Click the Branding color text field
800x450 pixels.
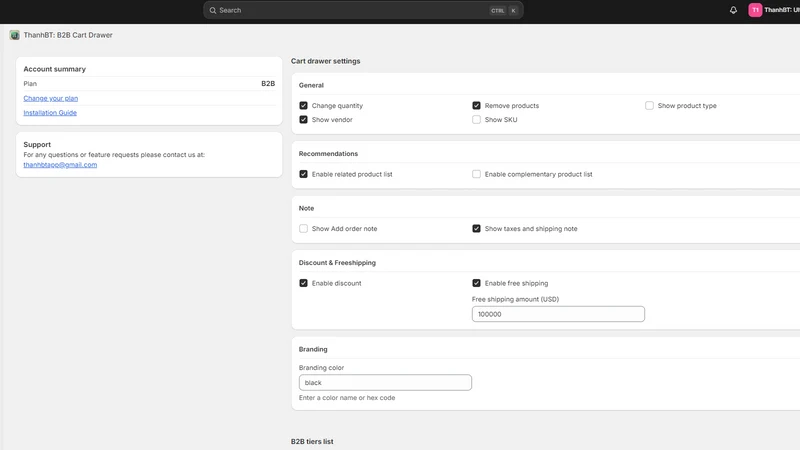point(385,383)
